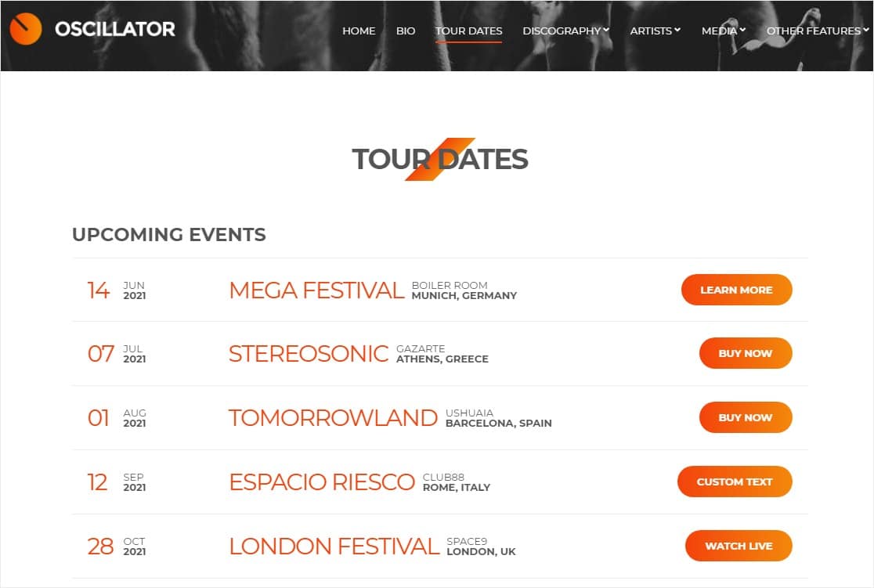The height and width of the screenshot is (588, 874).
Task: Open the Espacio Riesco event page
Action: click(322, 482)
